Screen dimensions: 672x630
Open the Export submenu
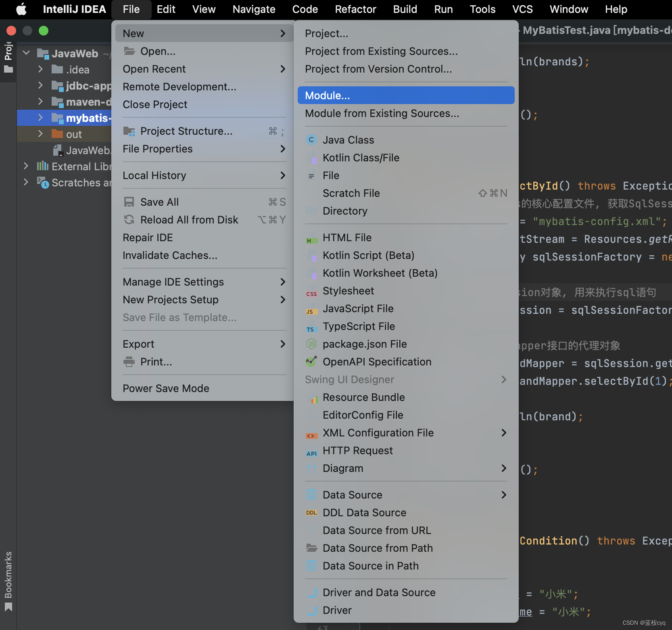(x=204, y=344)
